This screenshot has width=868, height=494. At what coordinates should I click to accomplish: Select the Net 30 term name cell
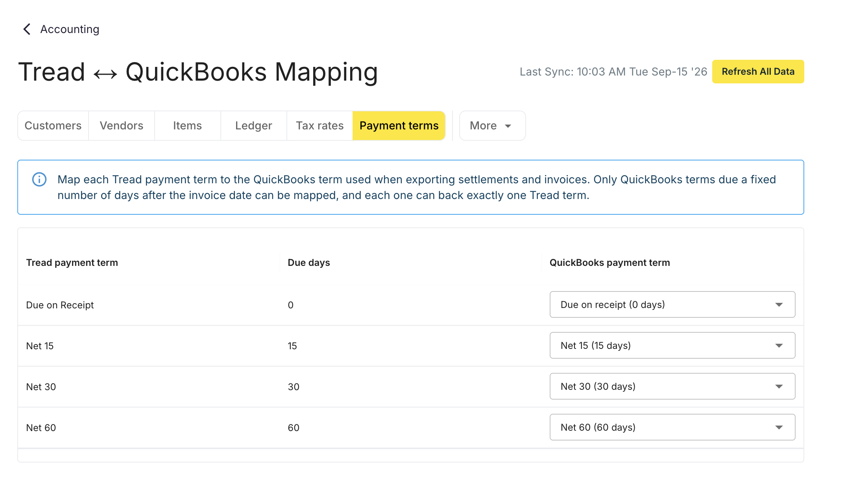41,387
